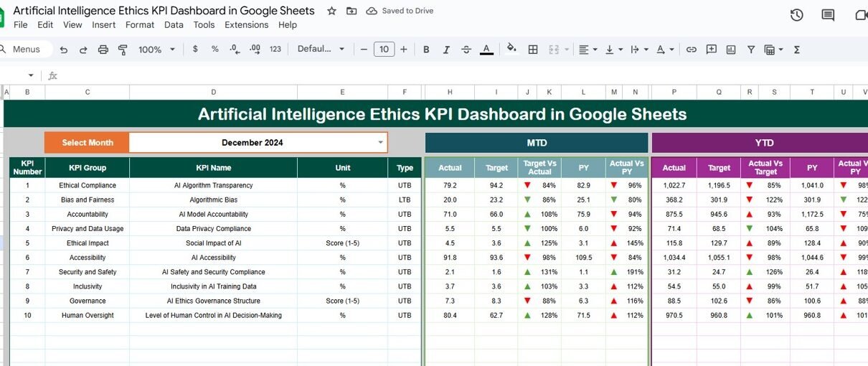Open text color picker

(486, 50)
